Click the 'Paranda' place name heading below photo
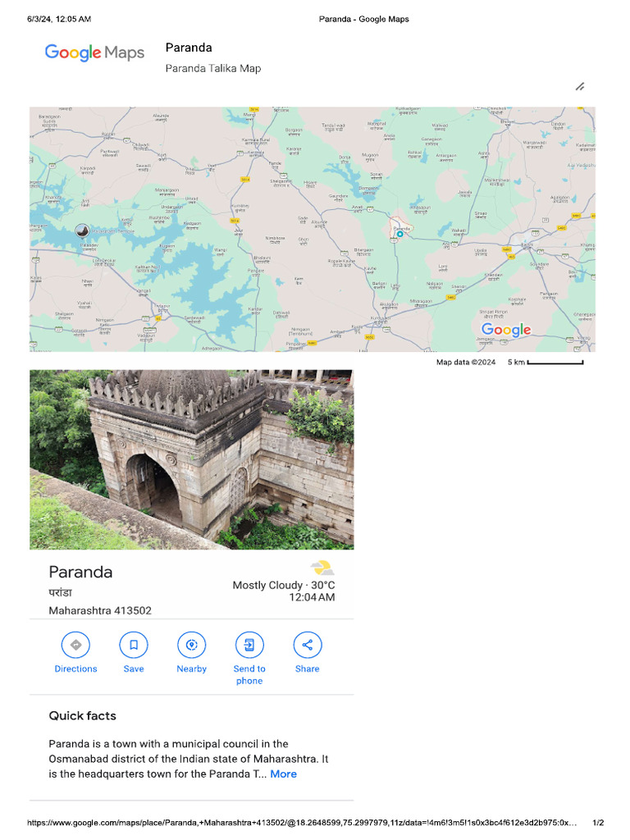This screenshot has height=840, width=630. [80, 572]
